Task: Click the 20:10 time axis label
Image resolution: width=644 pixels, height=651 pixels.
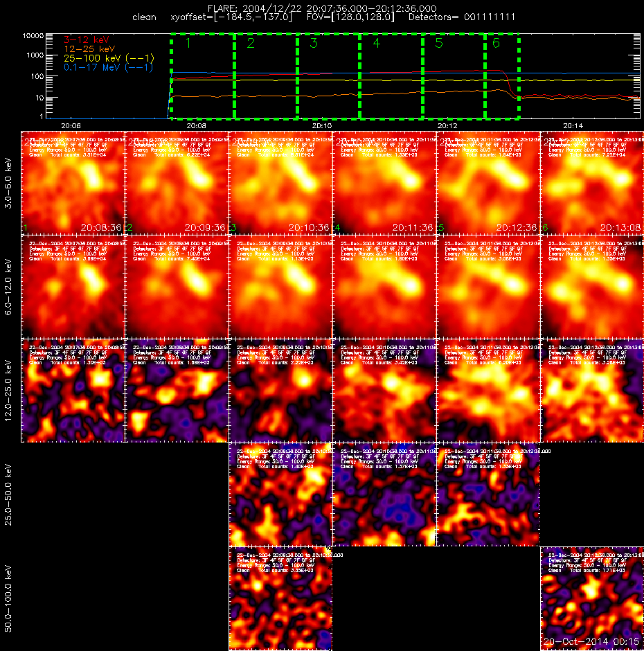Action: pyautogui.click(x=322, y=125)
